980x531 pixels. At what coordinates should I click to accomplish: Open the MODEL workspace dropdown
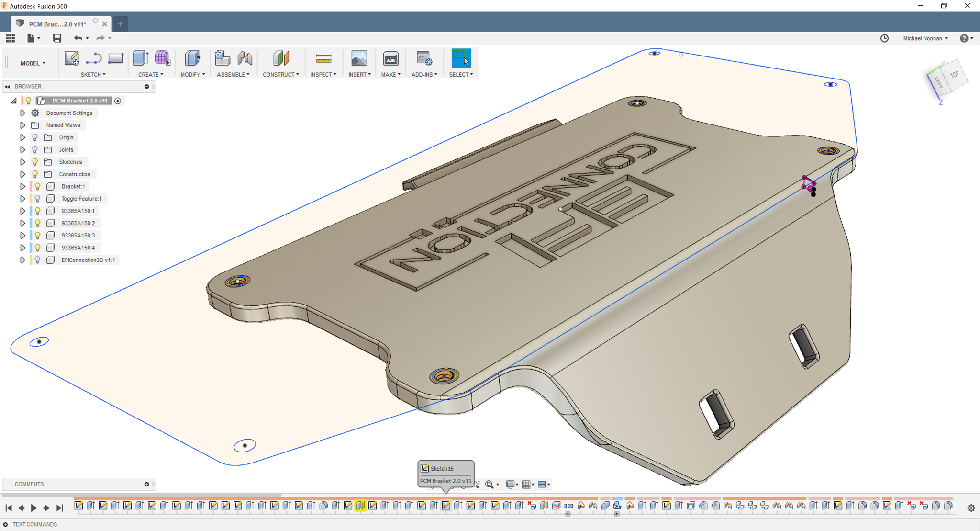(33, 63)
